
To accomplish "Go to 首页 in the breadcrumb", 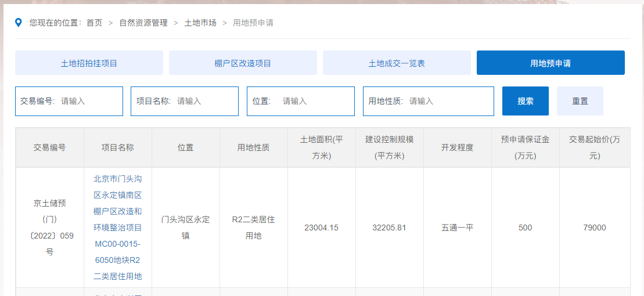I will point(94,23).
